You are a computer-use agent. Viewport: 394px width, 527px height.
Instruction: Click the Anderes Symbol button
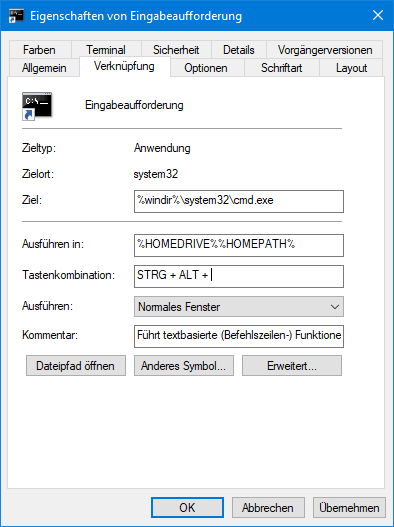coord(184,365)
